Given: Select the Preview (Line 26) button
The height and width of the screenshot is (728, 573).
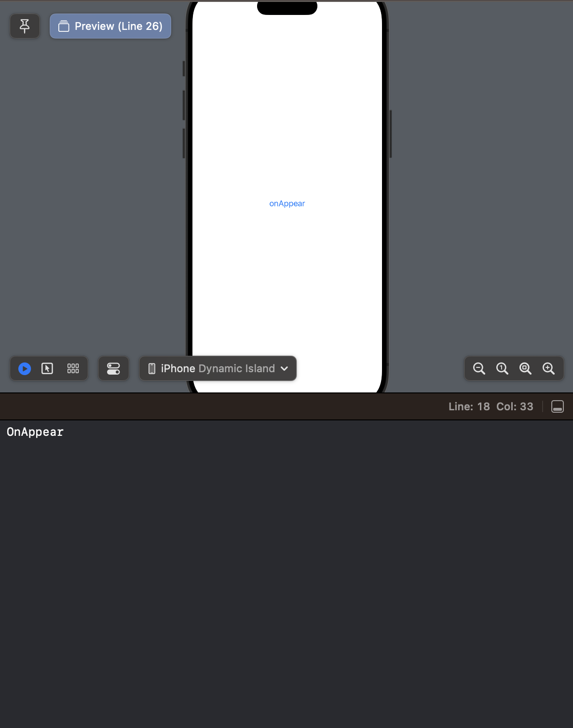Looking at the screenshot, I should (x=110, y=26).
